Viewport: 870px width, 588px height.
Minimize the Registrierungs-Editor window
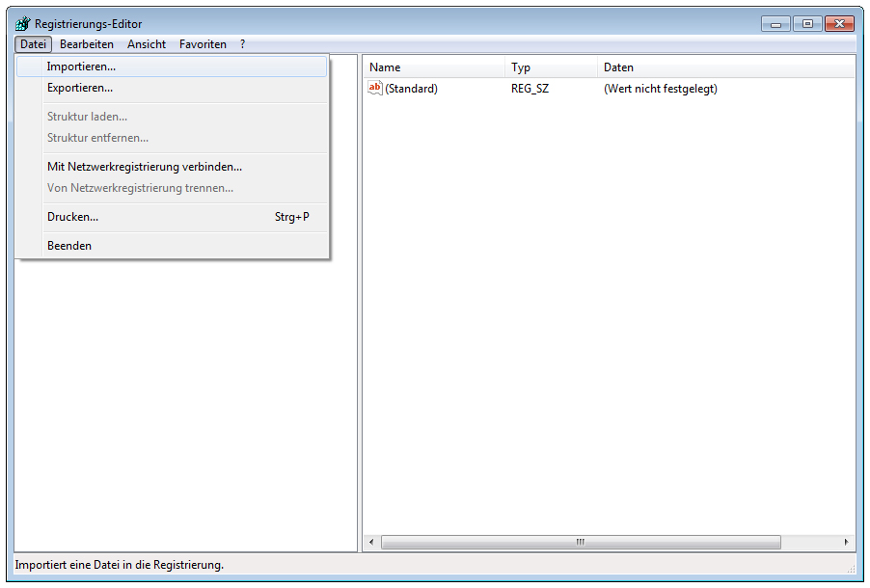click(775, 24)
